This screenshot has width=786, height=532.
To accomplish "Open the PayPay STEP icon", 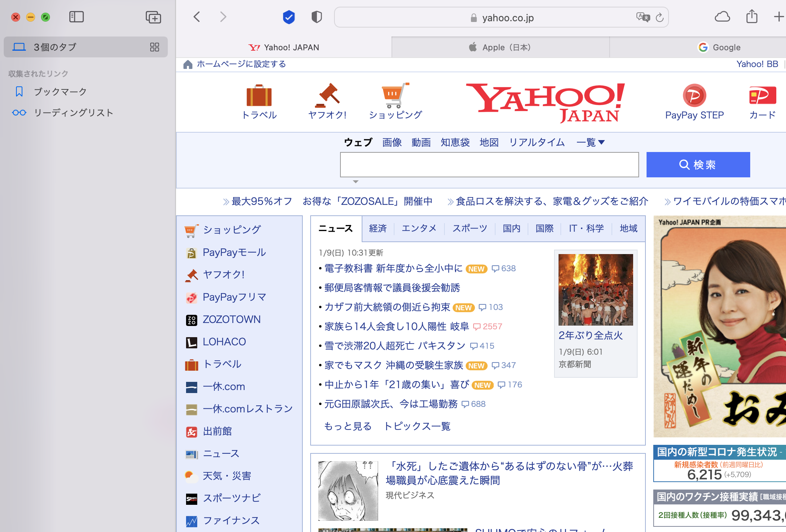I will coord(694,96).
